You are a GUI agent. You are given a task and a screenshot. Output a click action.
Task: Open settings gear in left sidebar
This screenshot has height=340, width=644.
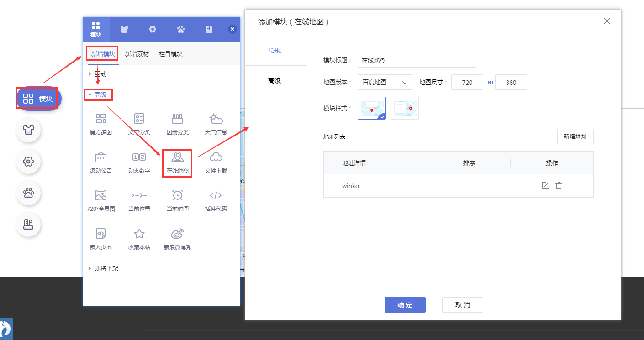(x=28, y=161)
